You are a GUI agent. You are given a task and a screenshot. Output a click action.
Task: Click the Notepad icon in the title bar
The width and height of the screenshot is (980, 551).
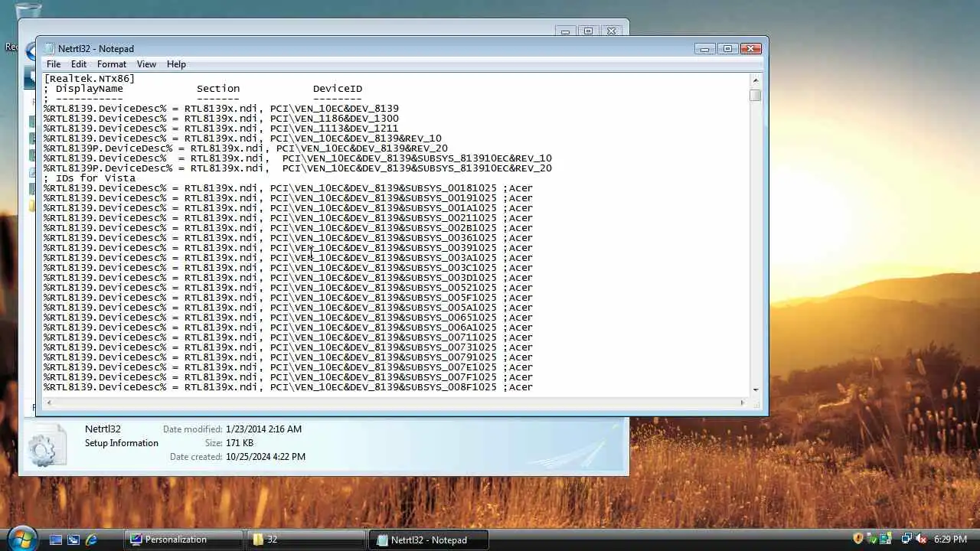(x=49, y=48)
